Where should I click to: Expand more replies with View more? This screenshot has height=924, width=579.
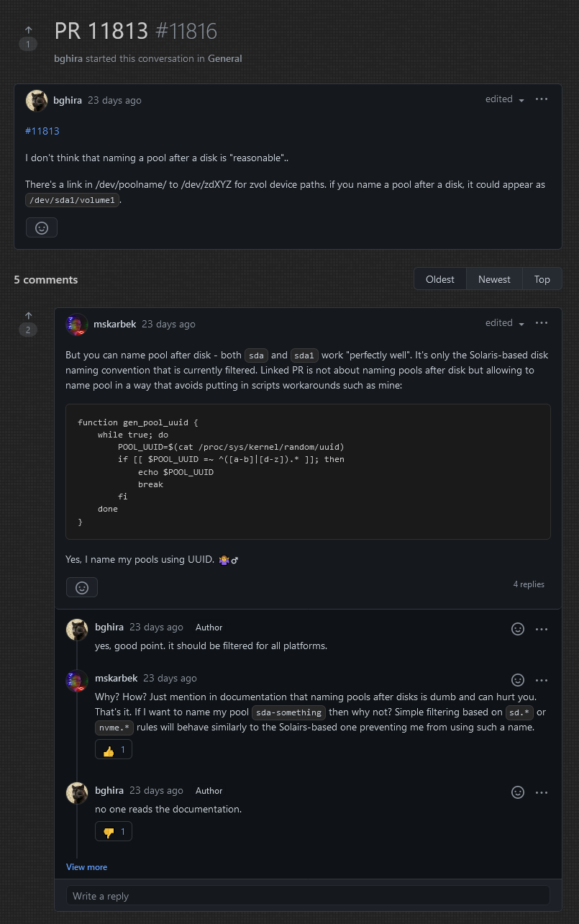86,867
